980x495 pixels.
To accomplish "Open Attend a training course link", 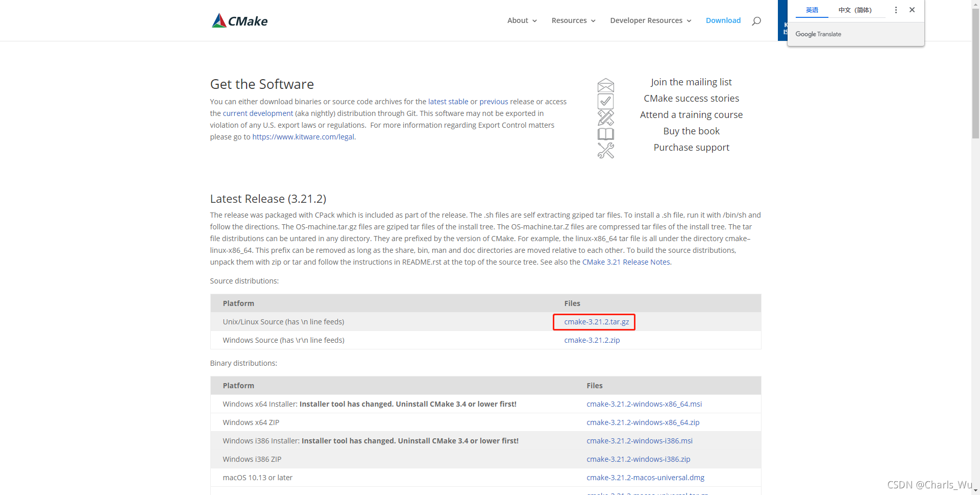I will pos(692,115).
